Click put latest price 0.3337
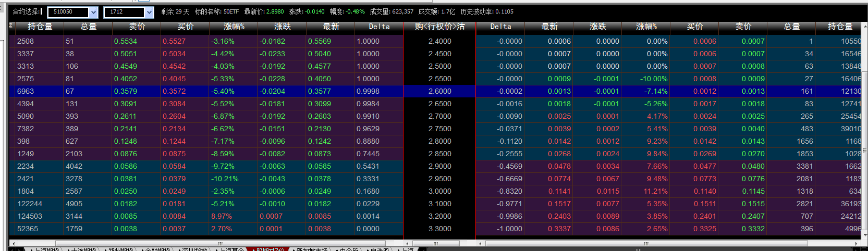The height and width of the screenshot is (251, 868). [x=559, y=229]
